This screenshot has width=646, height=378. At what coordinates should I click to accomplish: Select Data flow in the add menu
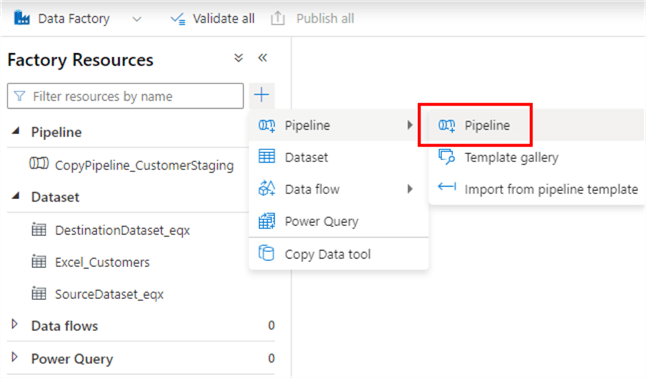tap(339, 189)
